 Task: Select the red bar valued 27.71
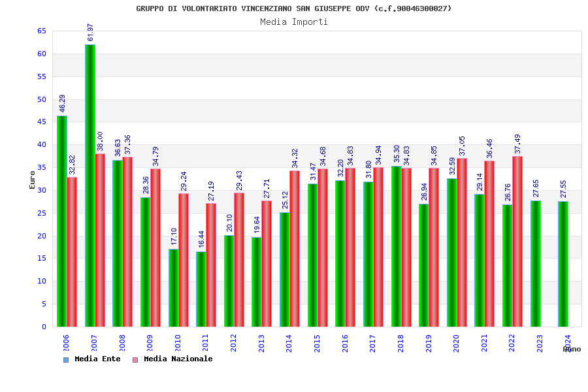coord(267,264)
